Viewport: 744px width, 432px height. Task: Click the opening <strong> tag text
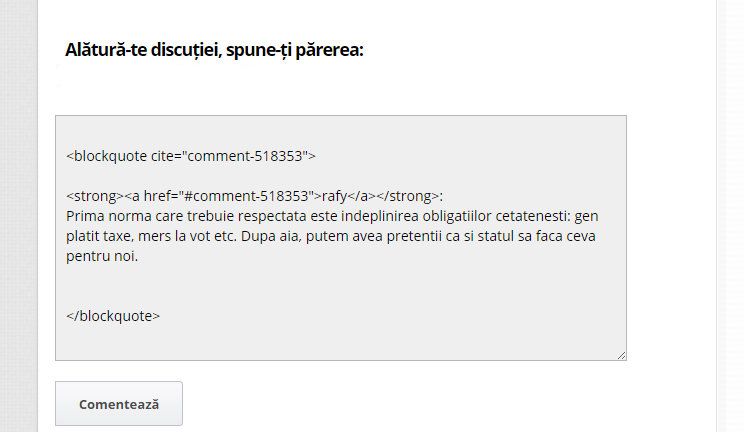coord(94,196)
